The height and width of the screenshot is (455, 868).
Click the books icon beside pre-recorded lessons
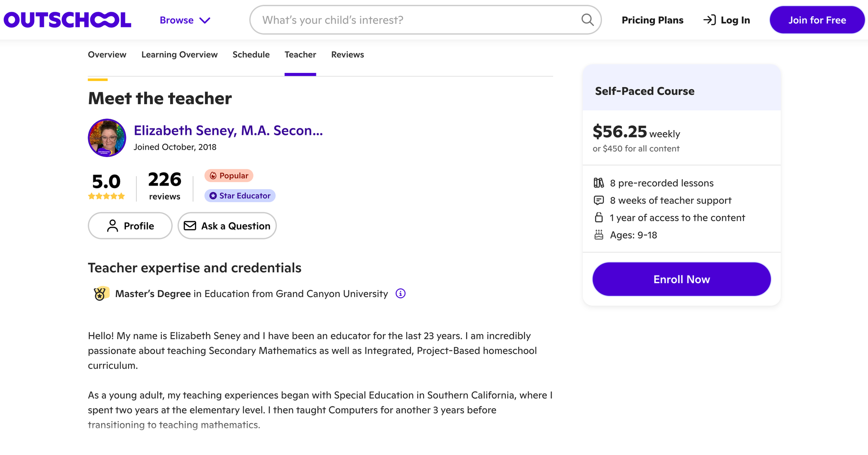click(599, 183)
